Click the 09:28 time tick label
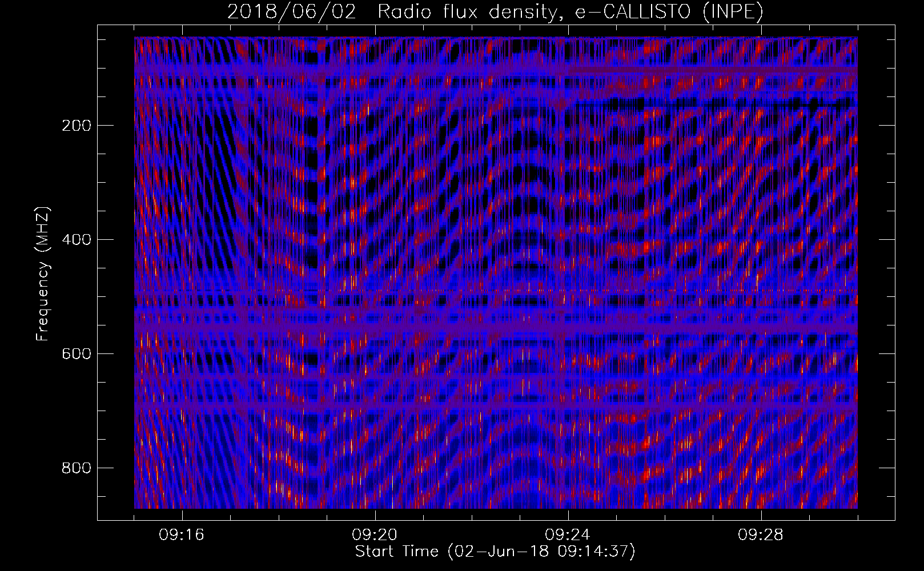Screen dimensions: 924x571 coord(761,535)
